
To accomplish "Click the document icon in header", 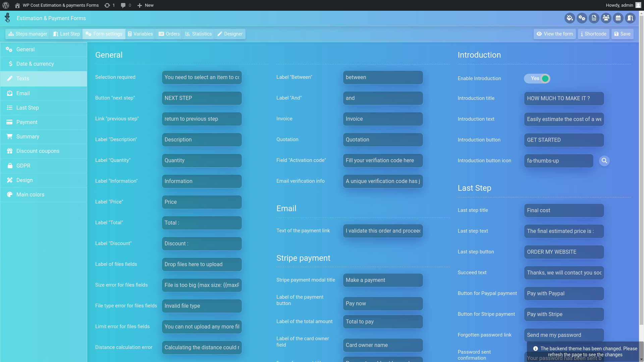I will click(594, 18).
